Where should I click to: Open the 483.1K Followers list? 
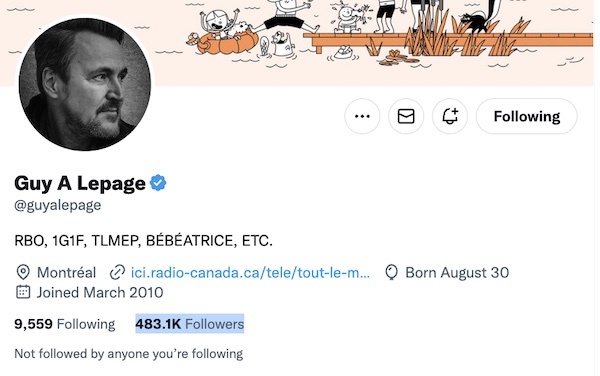tap(189, 324)
